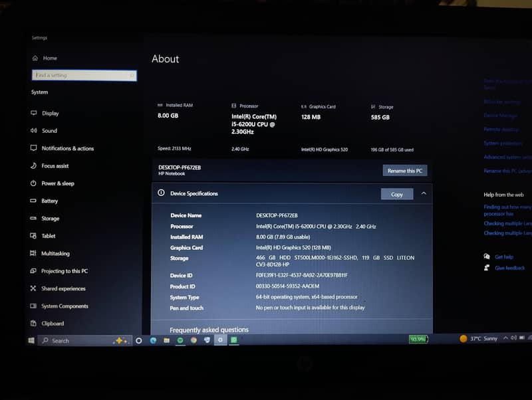Click the Projecting to this PC icon

[33, 270]
